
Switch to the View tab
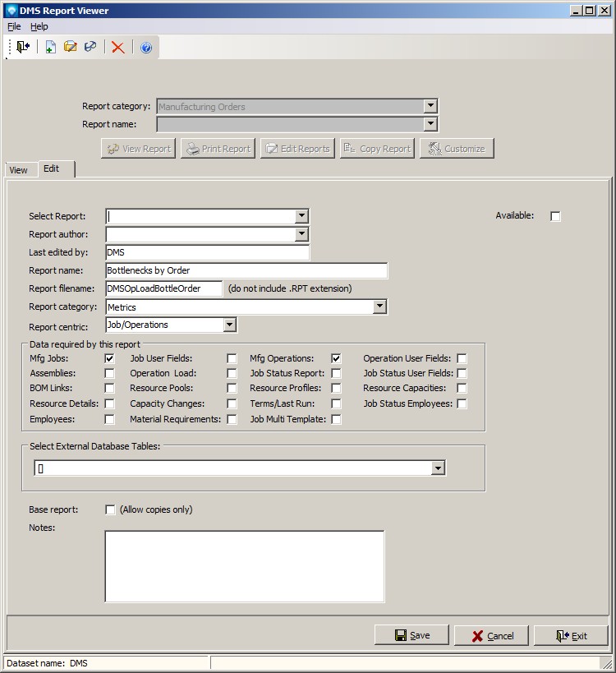[x=18, y=170]
